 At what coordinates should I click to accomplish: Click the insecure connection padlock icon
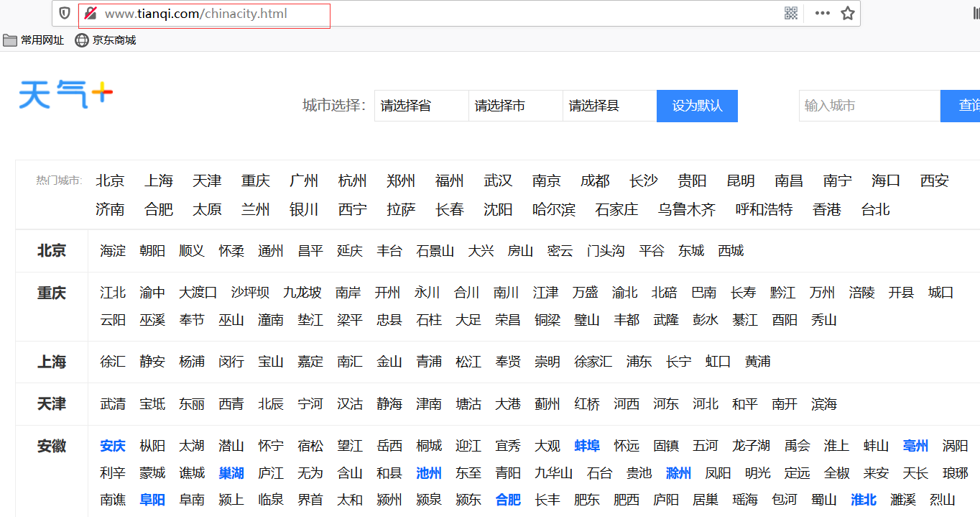91,13
